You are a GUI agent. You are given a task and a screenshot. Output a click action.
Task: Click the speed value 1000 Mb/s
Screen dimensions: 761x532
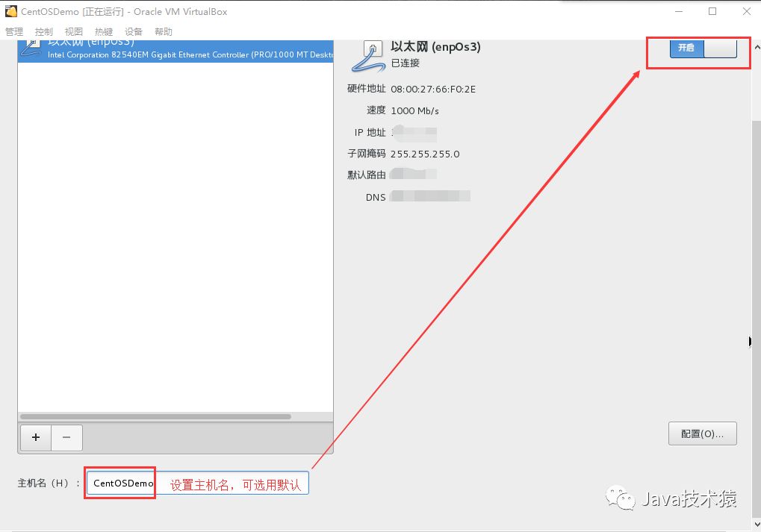coord(415,111)
